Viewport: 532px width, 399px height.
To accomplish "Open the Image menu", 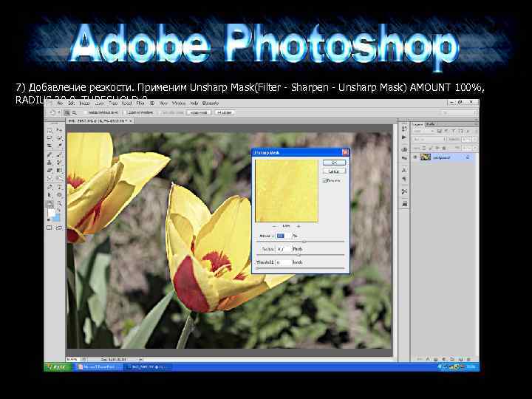I will [84, 103].
